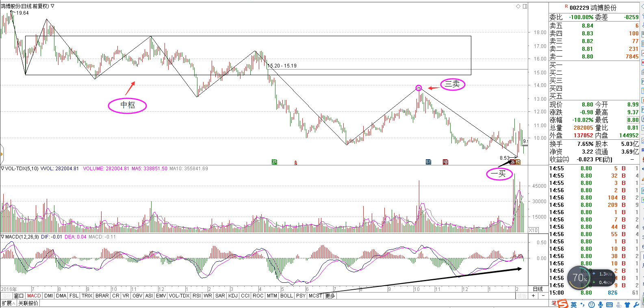Click the 卖一 price 8.80 row

(594, 56)
